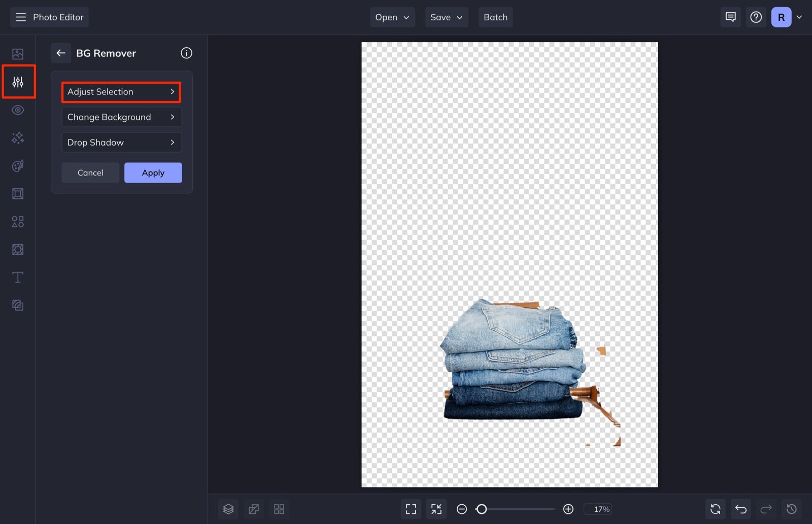
Task: Open the Change Background panel
Action: pyautogui.click(x=121, y=117)
